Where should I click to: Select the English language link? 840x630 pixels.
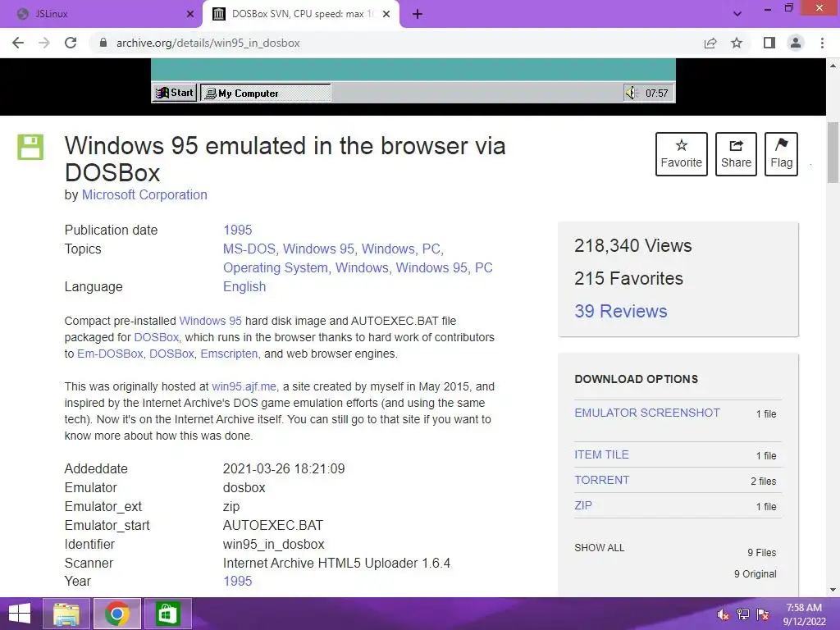(x=244, y=286)
